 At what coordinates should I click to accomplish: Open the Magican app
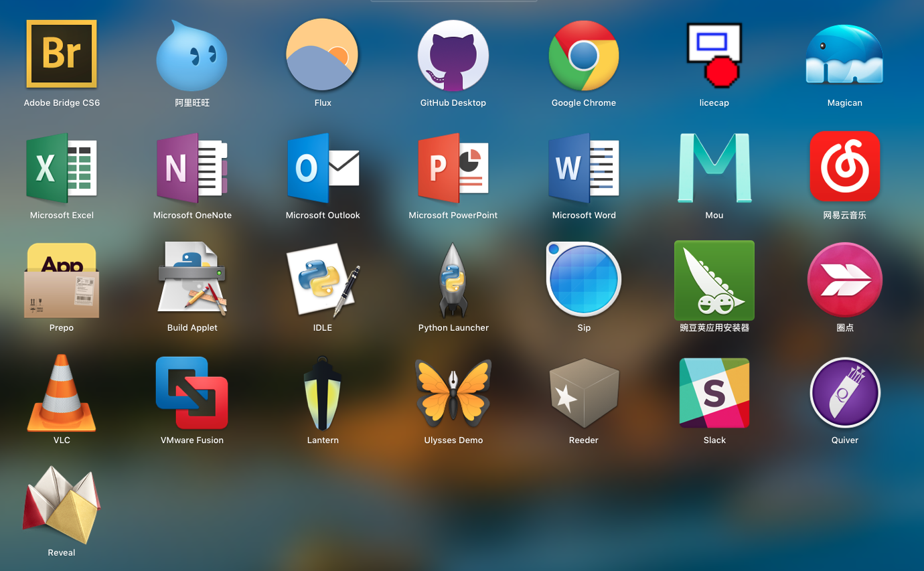844,54
